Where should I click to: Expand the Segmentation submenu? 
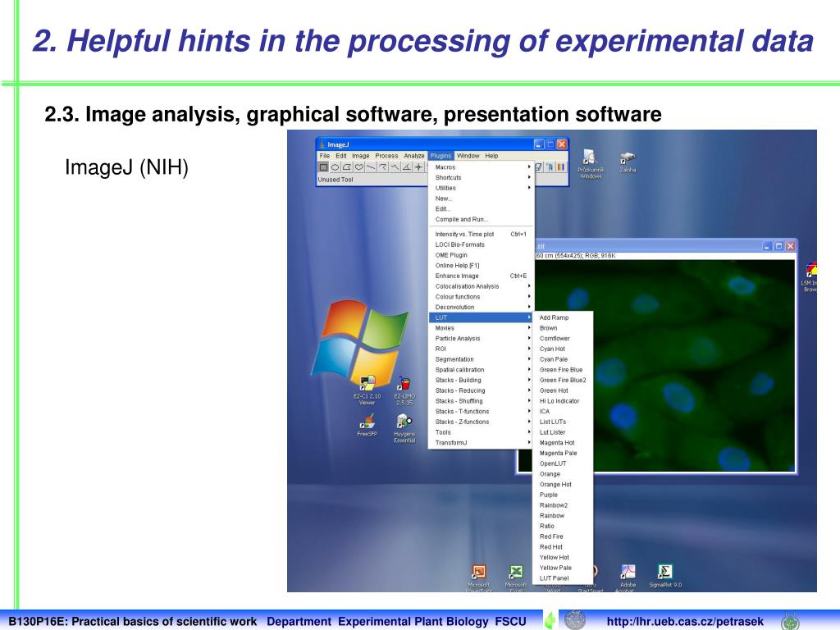point(482,359)
